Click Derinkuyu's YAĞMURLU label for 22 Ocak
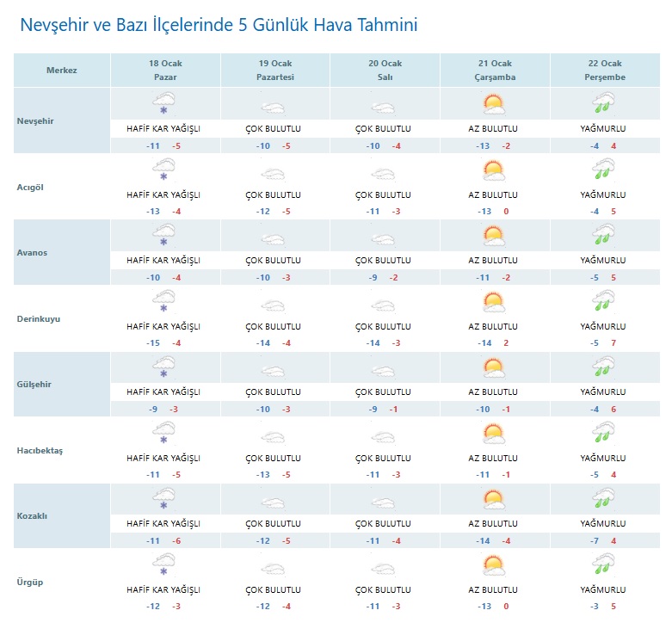672x635 pixels. pyautogui.click(x=602, y=326)
